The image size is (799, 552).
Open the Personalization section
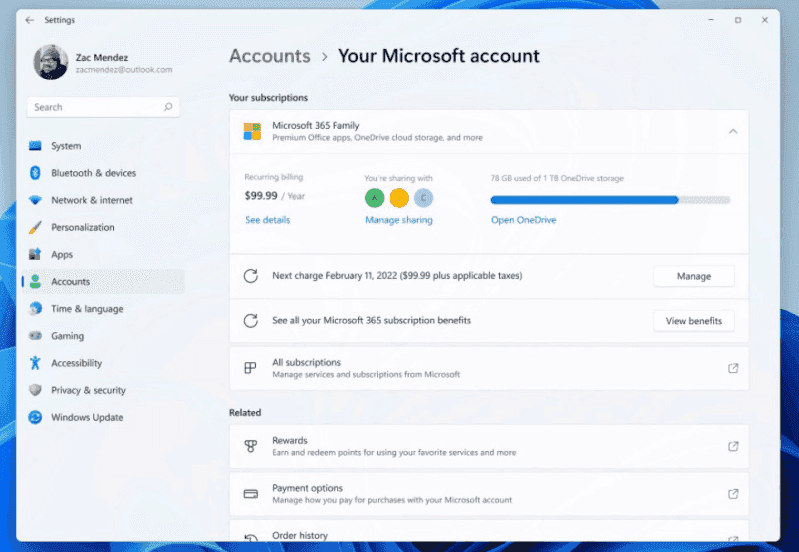tap(83, 227)
